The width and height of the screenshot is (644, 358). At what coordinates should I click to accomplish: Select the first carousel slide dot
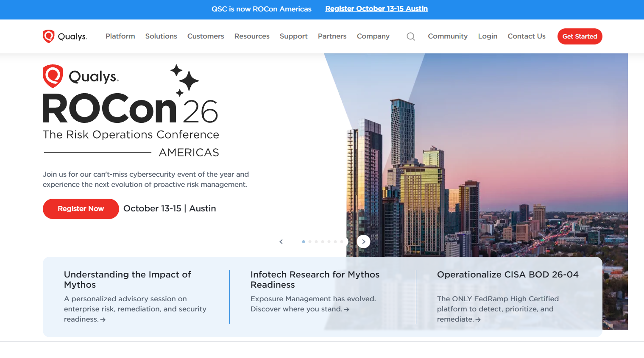[304, 241]
